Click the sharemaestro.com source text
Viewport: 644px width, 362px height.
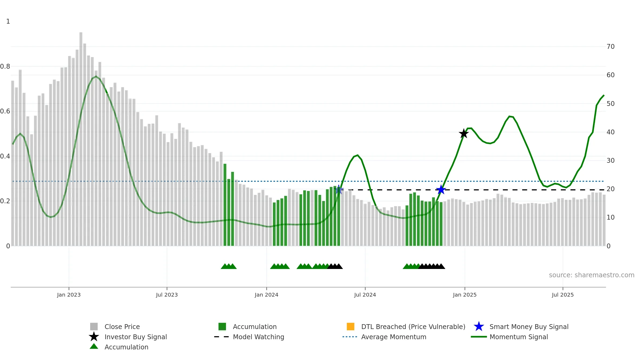tap(592, 275)
